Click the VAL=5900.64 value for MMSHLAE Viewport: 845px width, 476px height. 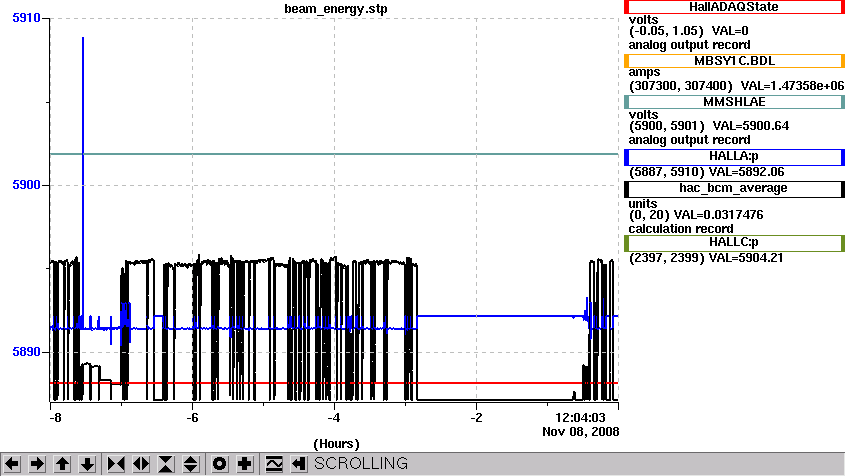(x=751, y=126)
